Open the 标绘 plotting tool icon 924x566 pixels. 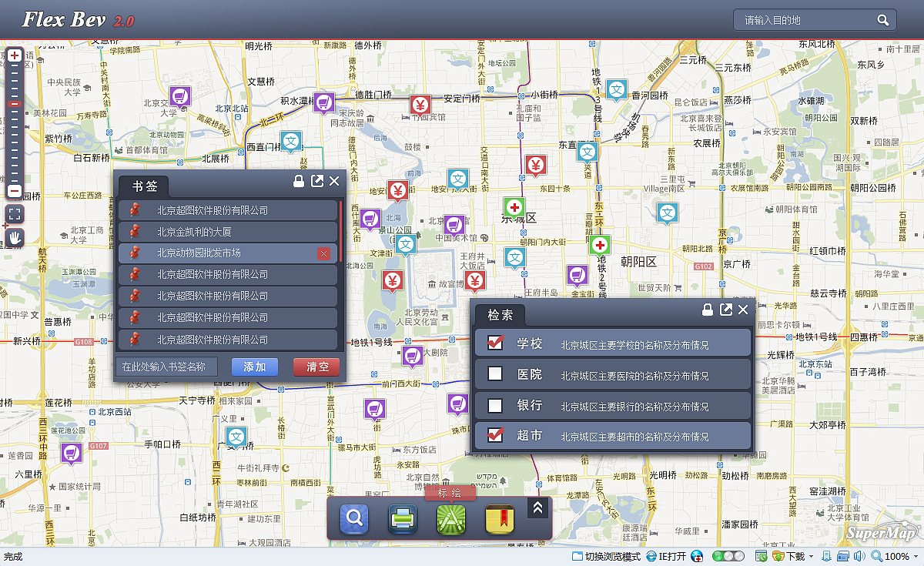(x=451, y=518)
